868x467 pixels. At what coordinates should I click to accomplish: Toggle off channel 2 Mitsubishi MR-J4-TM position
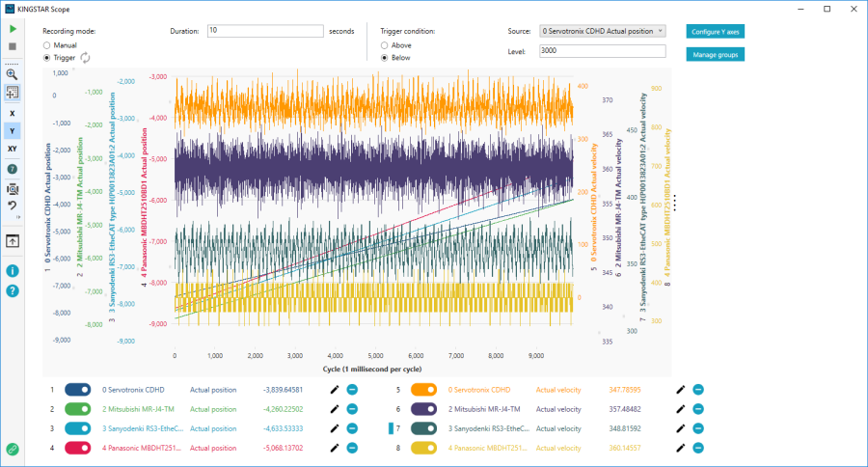(77, 409)
